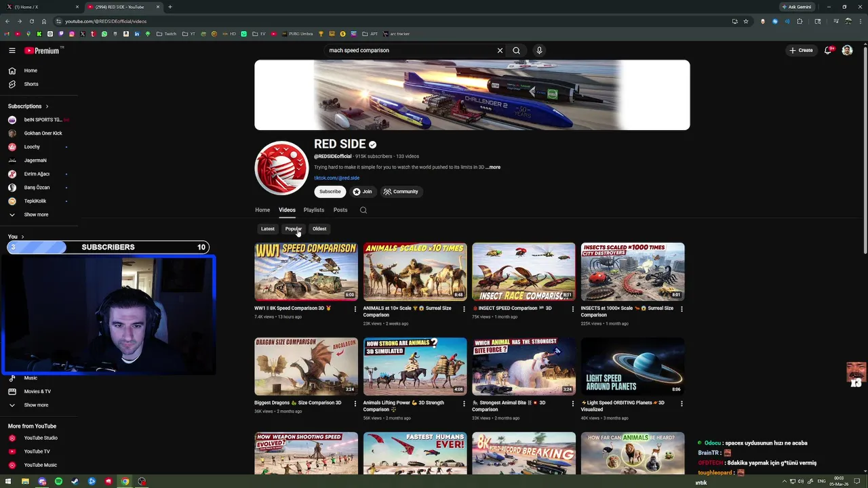Clear the search box with the X

(500, 50)
